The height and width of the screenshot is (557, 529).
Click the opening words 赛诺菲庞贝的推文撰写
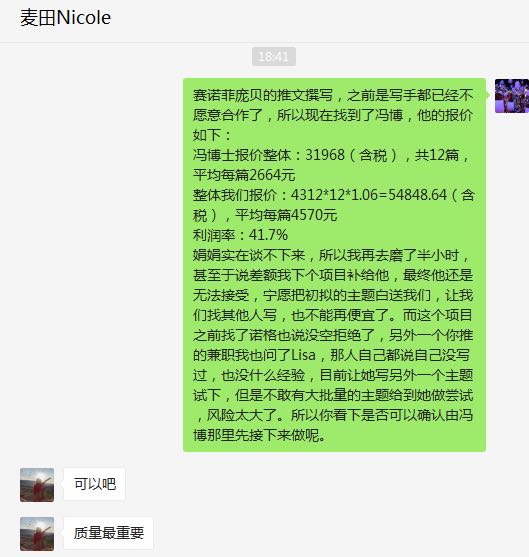coord(263,95)
